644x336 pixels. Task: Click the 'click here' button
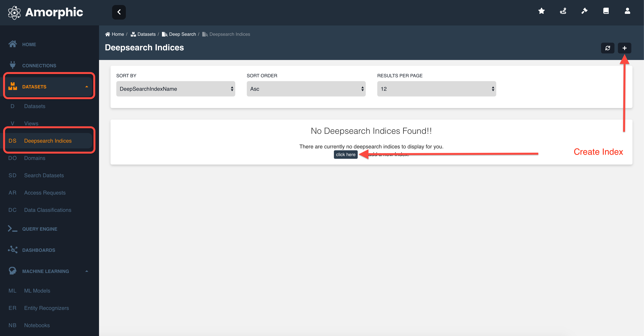click(x=345, y=155)
